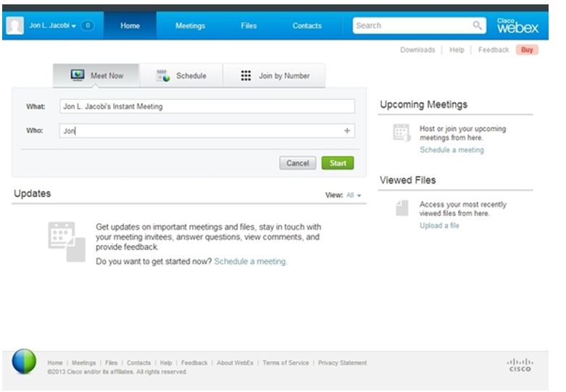Click the Updates heading

pyautogui.click(x=32, y=194)
